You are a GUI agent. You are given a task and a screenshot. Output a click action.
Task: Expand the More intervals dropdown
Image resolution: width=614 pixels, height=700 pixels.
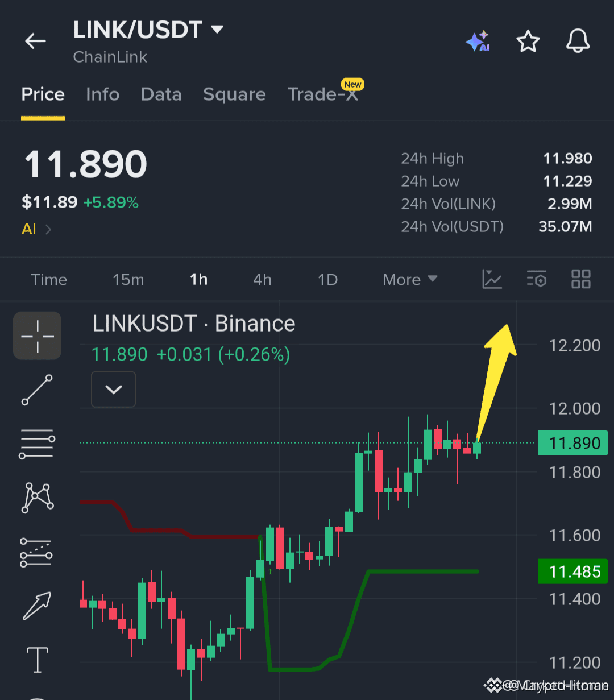(x=410, y=280)
